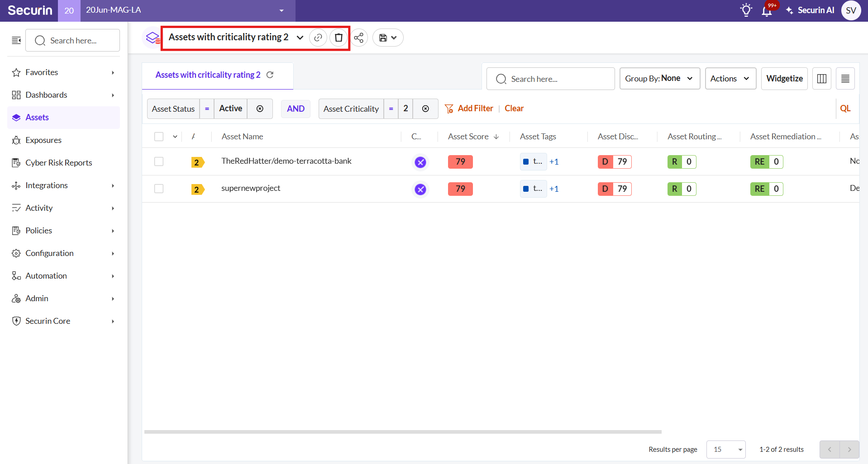The height and width of the screenshot is (464, 868).
Task: Collapse the sidebar menu icon
Action: coord(16,41)
